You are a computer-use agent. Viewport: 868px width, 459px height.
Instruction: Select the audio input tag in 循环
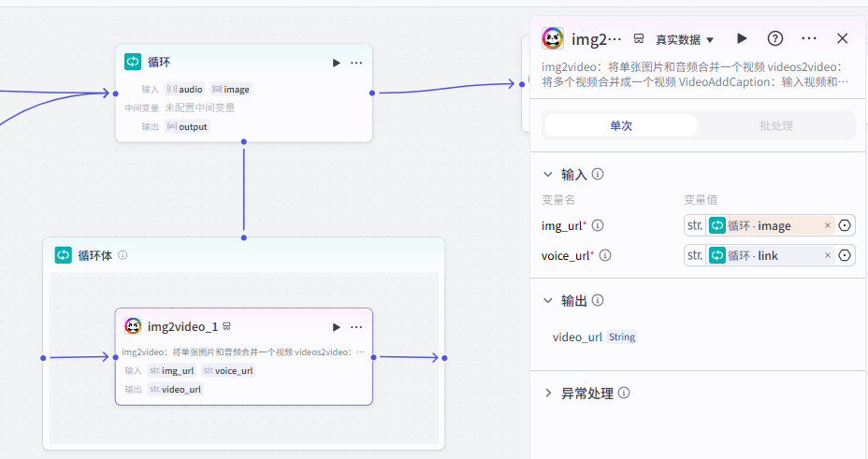(x=185, y=89)
